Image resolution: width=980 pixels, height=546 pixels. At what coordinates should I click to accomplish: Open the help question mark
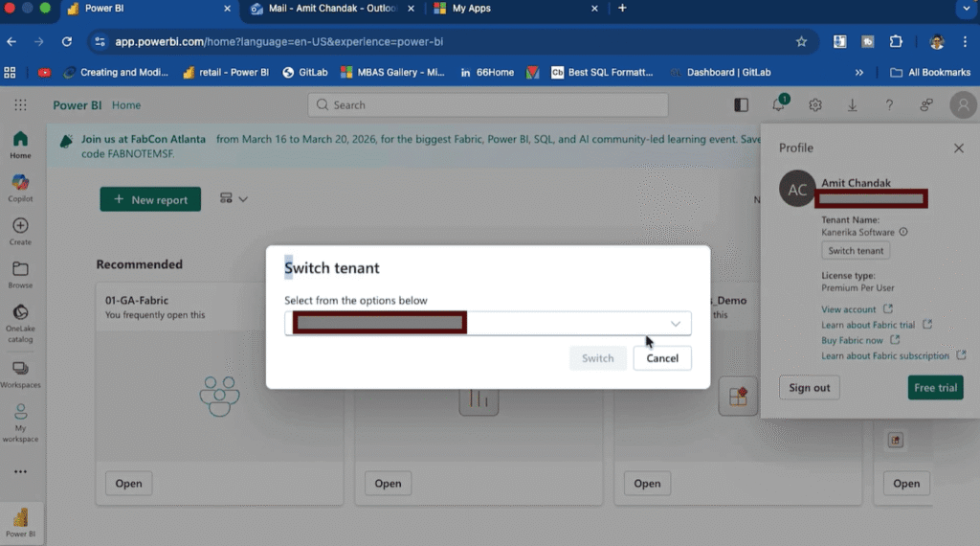(889, 105)
